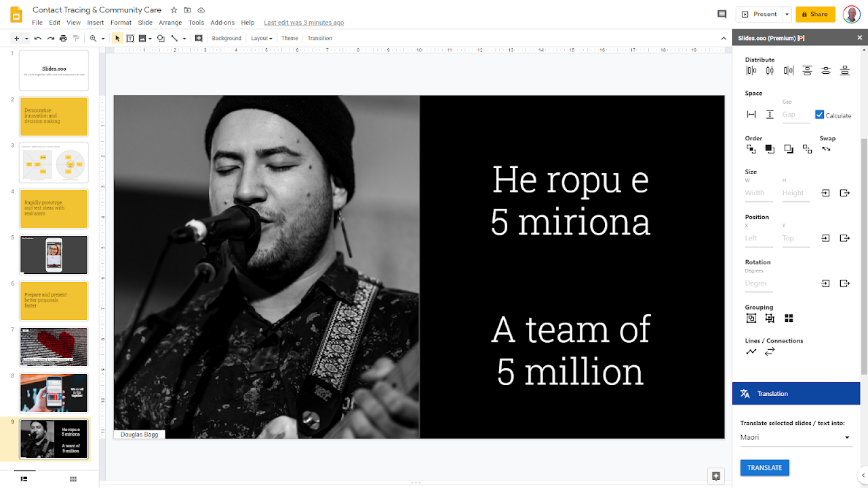Expand the side panel arrow at bottom right

tap(863, 476)
